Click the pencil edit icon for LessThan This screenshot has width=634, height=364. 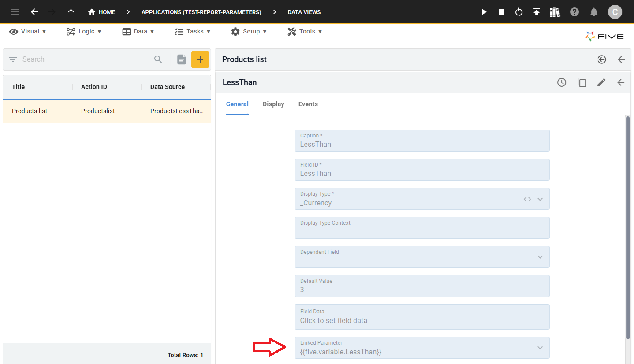[601, 82]
